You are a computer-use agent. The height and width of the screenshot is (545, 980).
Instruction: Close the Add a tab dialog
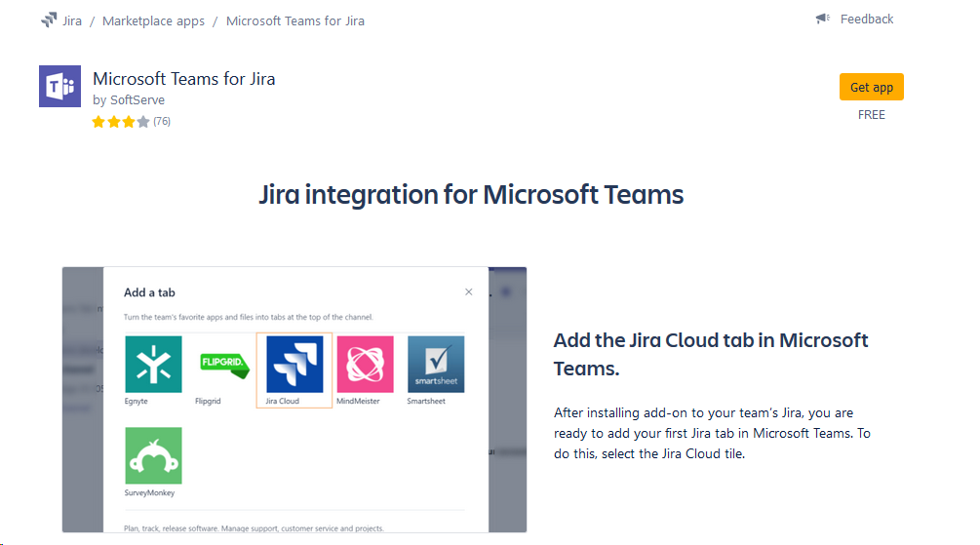(x=469, y=292)
